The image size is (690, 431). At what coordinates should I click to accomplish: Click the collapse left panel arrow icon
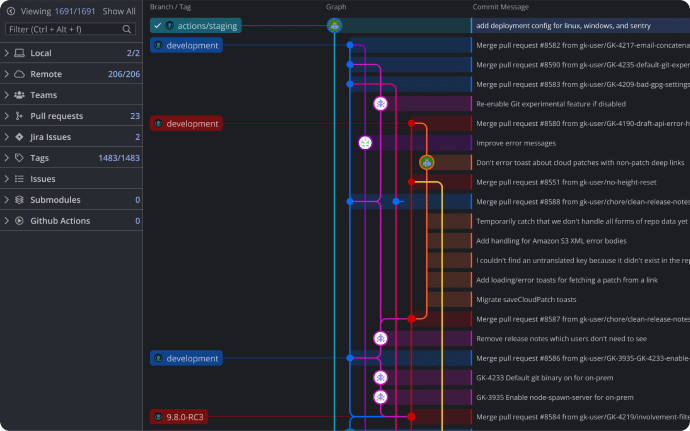click(x=11, y=11)
